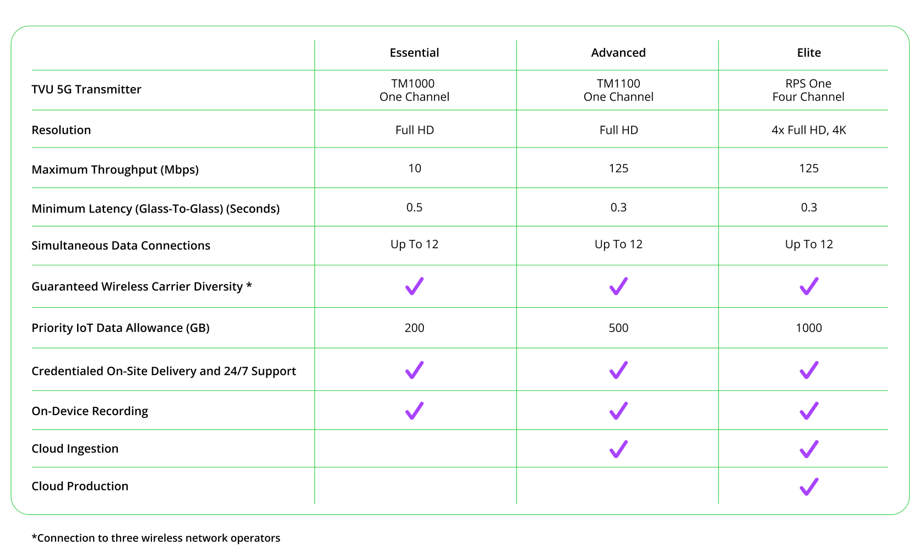Click Elite checkmark in Cloud Ingestion row
Screen dimensions: 924x560
(809, 449)
